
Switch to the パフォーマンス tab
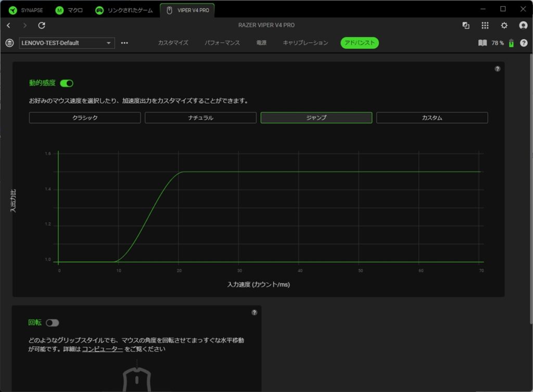(x=222, y=43)
